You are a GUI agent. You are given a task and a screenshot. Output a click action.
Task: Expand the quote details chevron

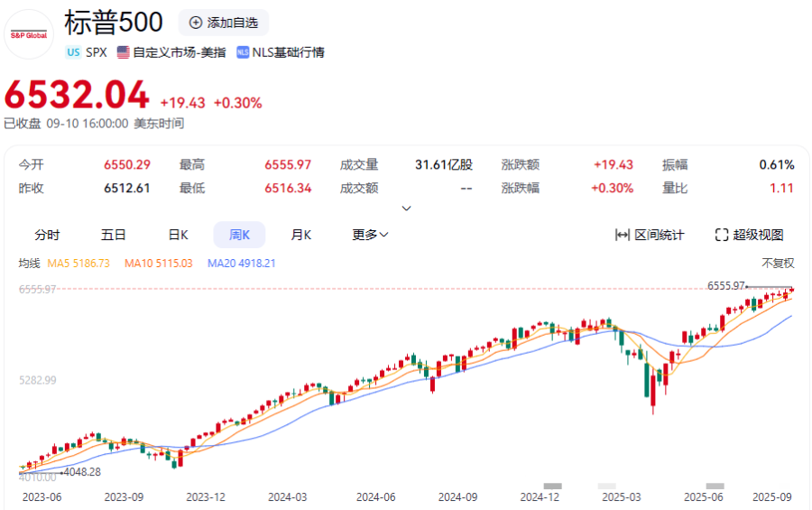click(x=406, y=209)
